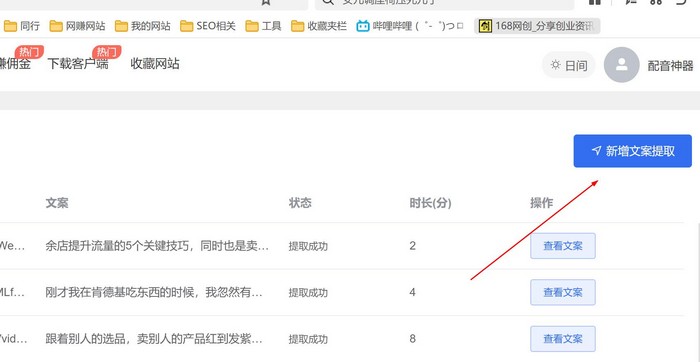Click the 新增文案提取 button
This screenshot has height=362, width=700.
pyautogui.click(x=633, y=151)
